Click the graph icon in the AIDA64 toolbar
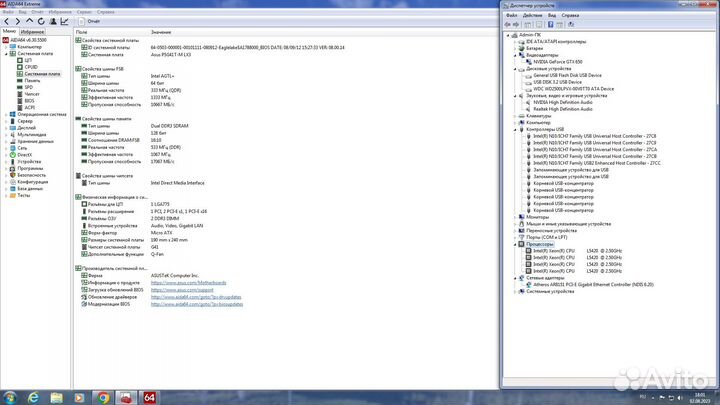This screenshot has width=720, height=405. click(x=65, y=21)
